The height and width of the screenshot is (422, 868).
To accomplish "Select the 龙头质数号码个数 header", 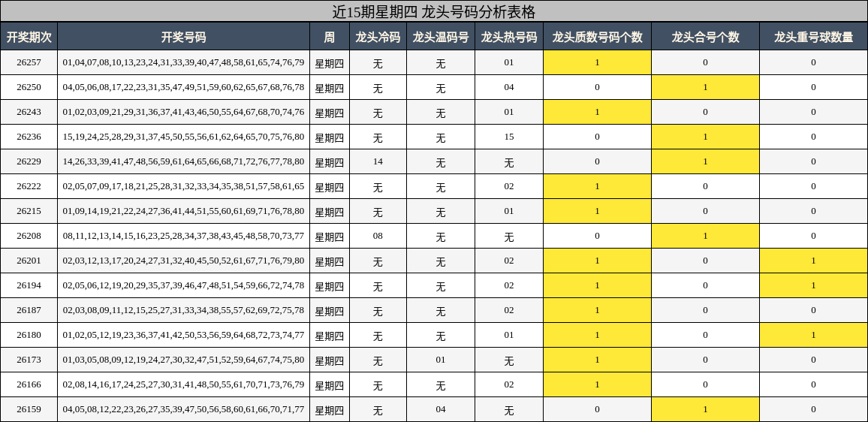I will (x=597, y=37).
